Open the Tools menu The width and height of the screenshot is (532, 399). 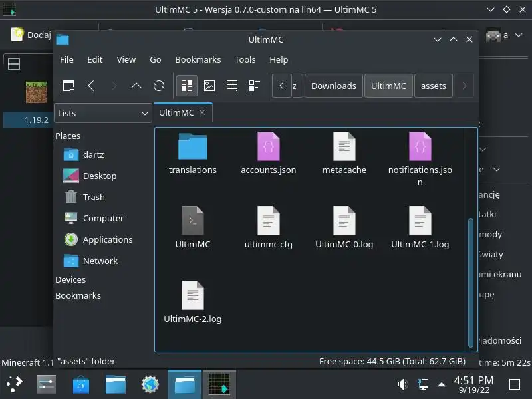(x=245, y=59)
